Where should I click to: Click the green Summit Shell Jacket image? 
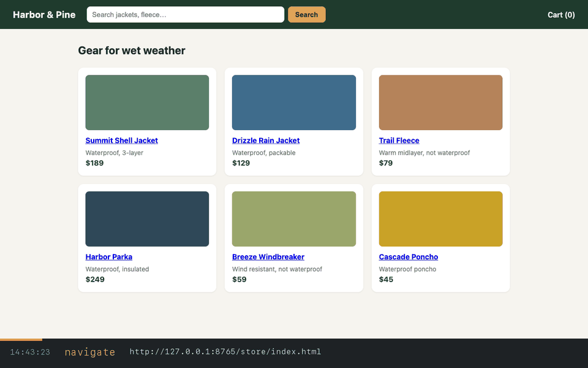click(x=147, y=102)
